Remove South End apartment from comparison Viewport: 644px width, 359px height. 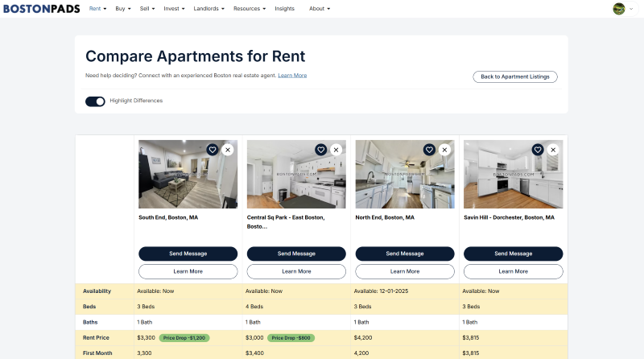[x=228, y=150]
